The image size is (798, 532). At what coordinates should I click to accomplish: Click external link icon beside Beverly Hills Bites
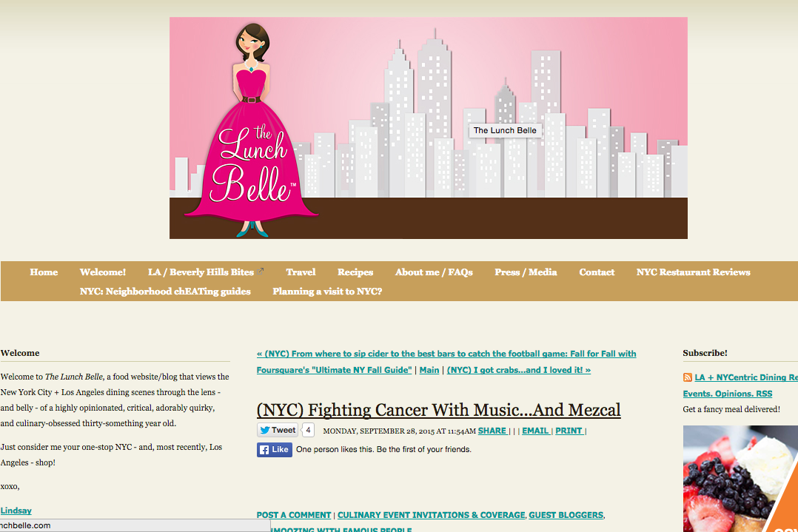coord(260,271)
